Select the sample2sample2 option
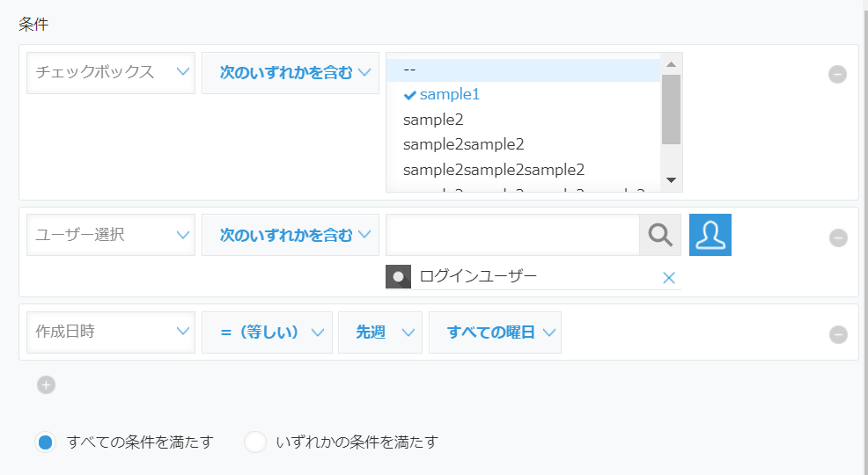The height and width of the screenshot is (475, 868). (x=523, y=144)
